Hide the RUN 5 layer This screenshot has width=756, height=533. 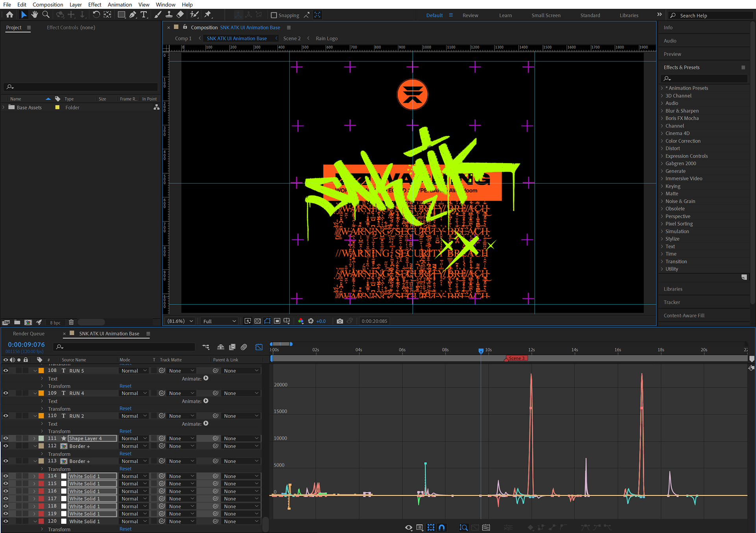pyautogui.click(x=6, y=371)
